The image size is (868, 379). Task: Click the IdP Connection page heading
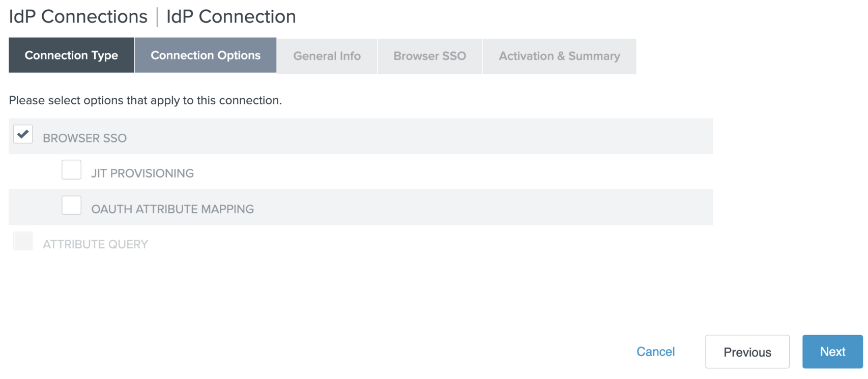point(231,17)
